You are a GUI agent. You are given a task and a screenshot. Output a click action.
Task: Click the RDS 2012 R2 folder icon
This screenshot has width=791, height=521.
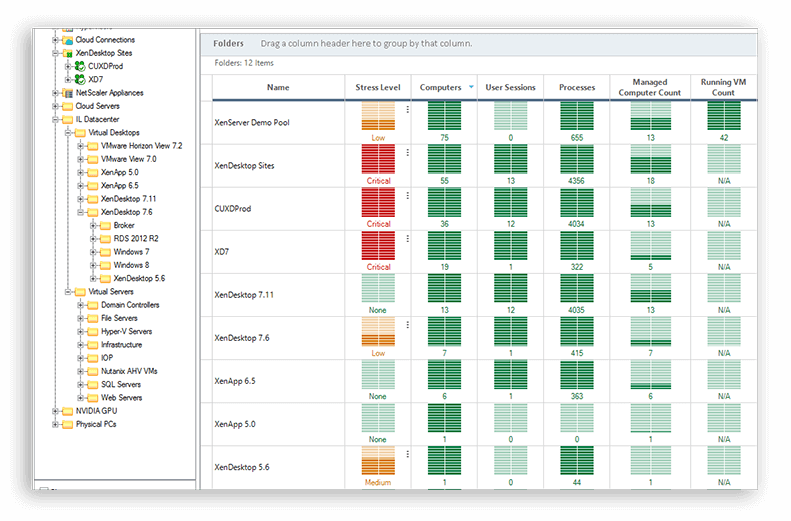105,239
